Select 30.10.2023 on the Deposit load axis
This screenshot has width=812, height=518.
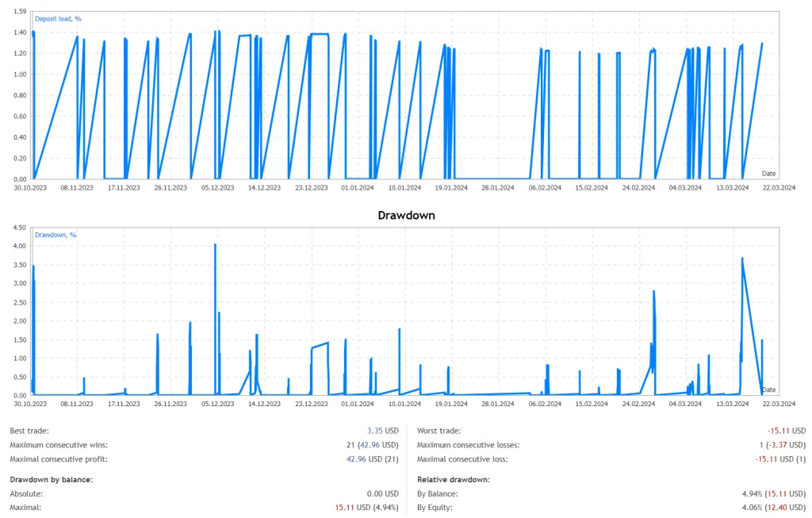click(31, 187)
